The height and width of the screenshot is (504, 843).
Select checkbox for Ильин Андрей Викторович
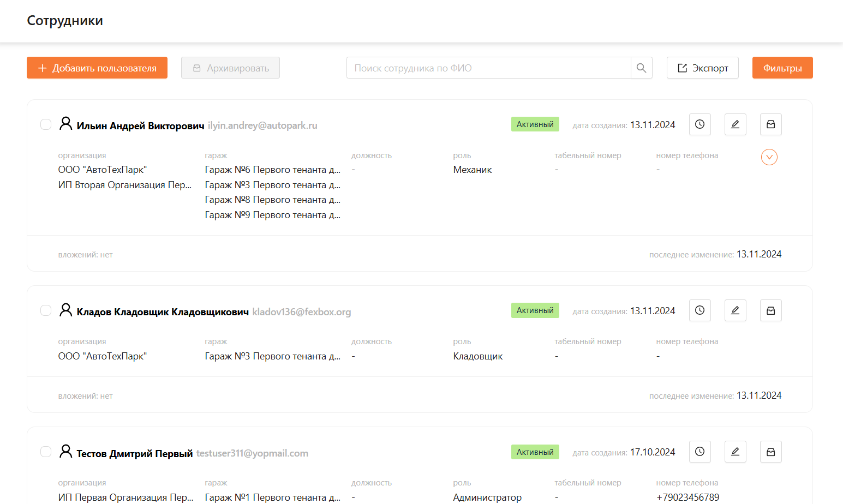pos(46,124)
